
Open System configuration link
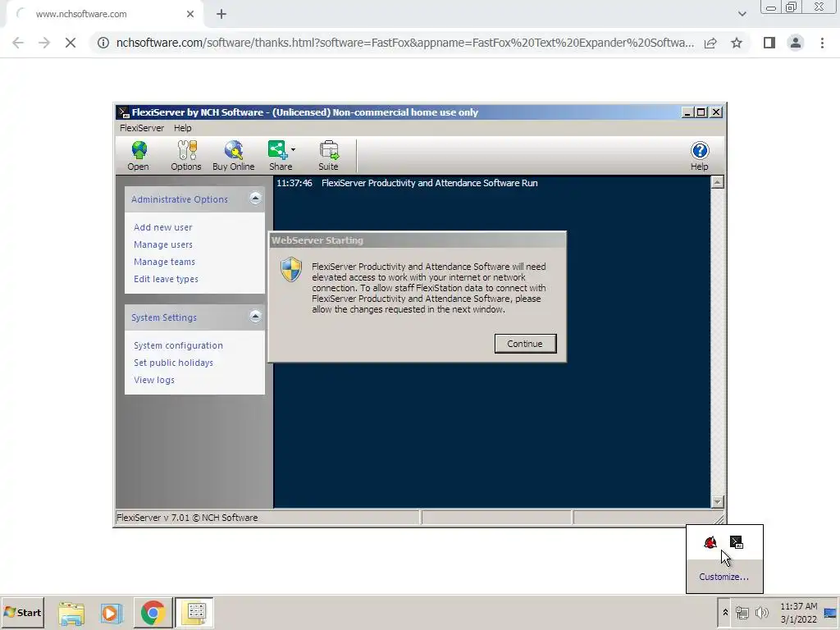[178, 345]
